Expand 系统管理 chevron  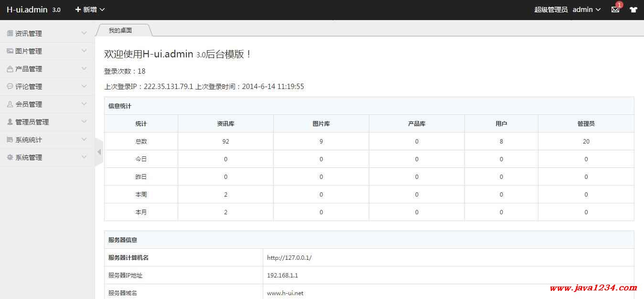click(x=84, y=157)
